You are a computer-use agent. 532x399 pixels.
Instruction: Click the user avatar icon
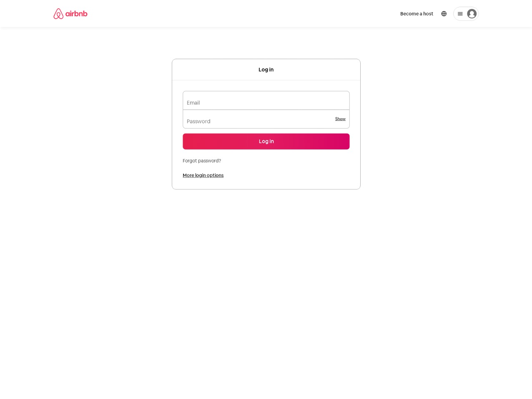(x=472, y=14)
